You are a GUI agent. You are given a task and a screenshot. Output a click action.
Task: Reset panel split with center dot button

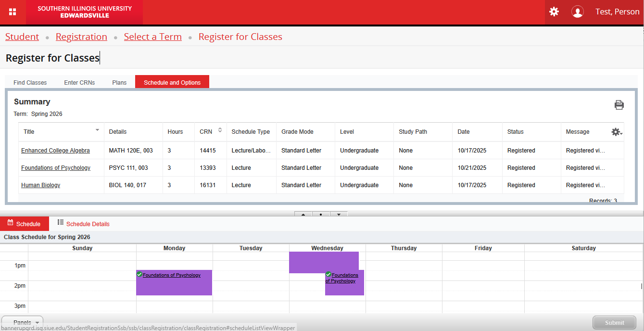(321, 215)
